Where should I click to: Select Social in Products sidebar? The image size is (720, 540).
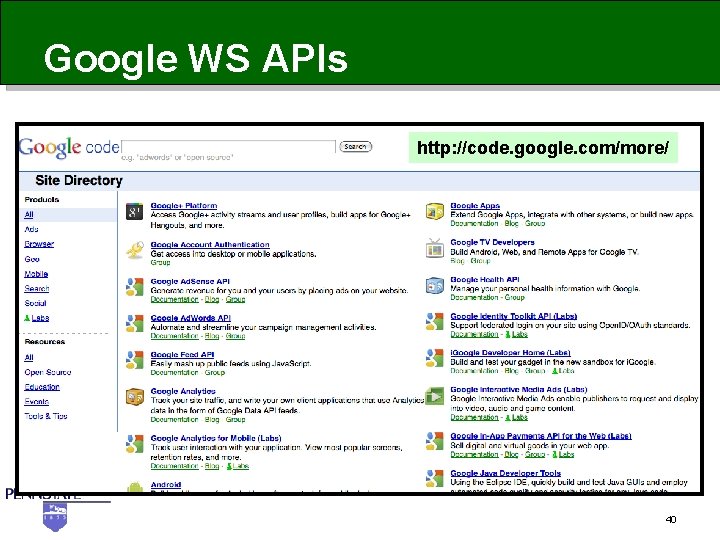point(35,303)
